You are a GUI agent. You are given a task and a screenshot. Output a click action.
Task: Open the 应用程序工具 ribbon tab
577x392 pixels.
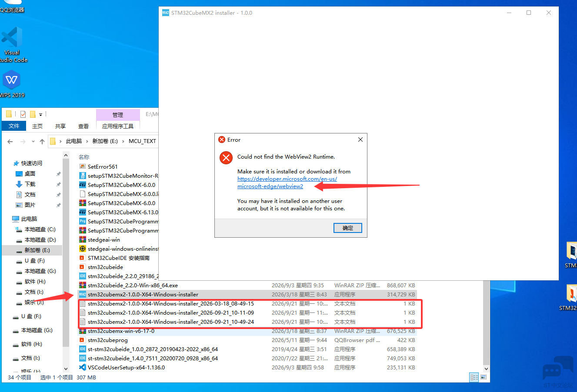tap(118, 126)
